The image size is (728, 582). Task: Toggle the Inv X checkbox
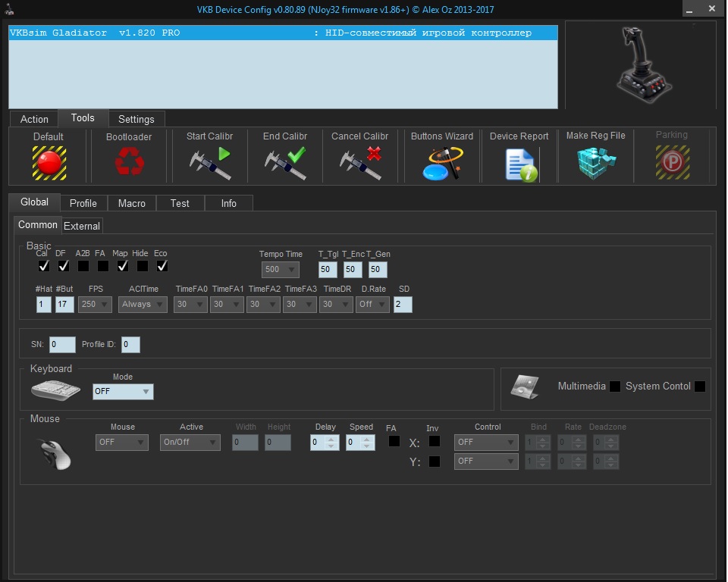(435, 441)
